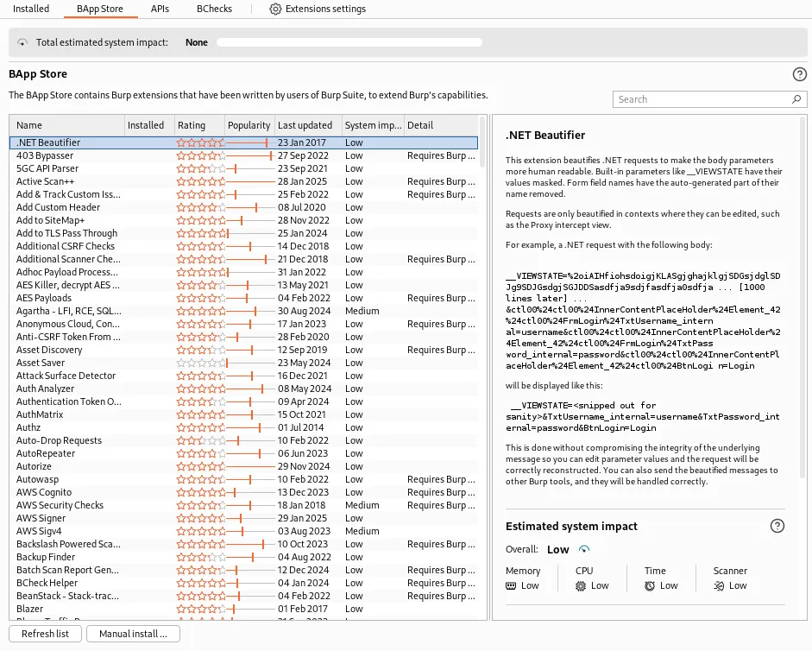
Task: Sort by System impact column header
Action: point(374,125)
